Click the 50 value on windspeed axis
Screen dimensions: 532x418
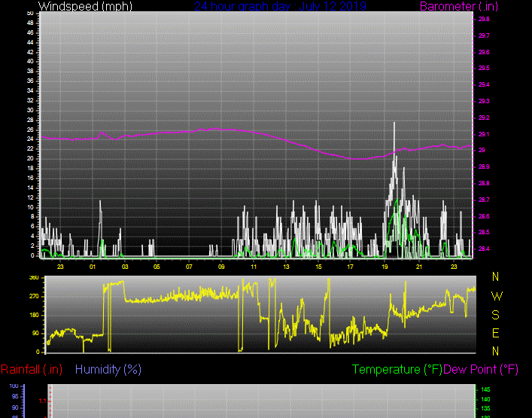29,13
